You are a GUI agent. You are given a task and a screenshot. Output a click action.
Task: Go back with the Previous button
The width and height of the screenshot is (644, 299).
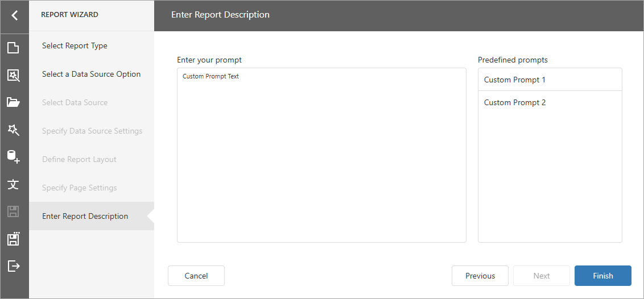pos(480,276)
